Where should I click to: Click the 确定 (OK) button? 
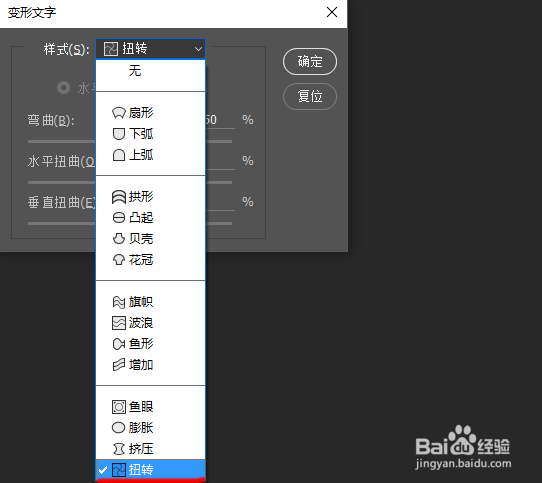[x=310, y=62]
